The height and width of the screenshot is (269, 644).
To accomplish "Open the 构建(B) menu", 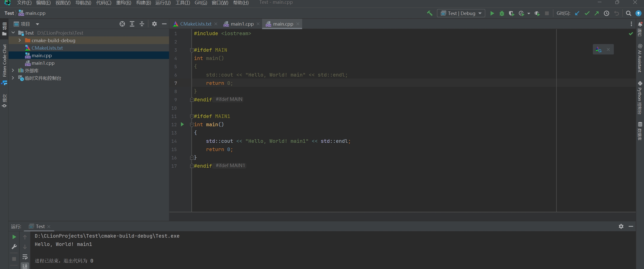I will coord(143,3).
